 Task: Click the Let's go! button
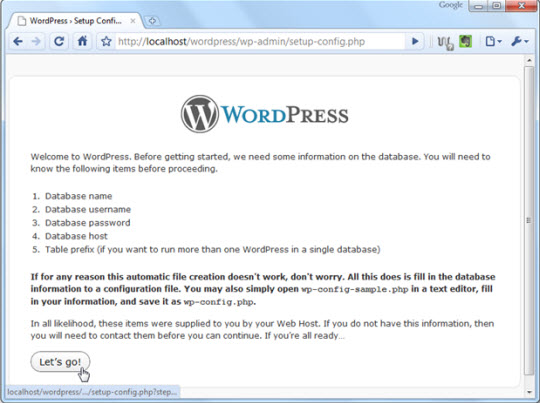click(x=60, y=362)
